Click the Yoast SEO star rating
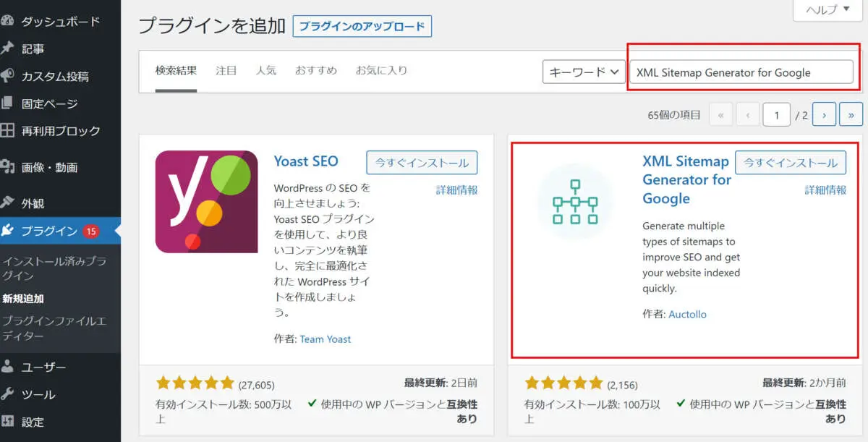The height and width of the screenshot is (442, 868). tap(195, 383)
